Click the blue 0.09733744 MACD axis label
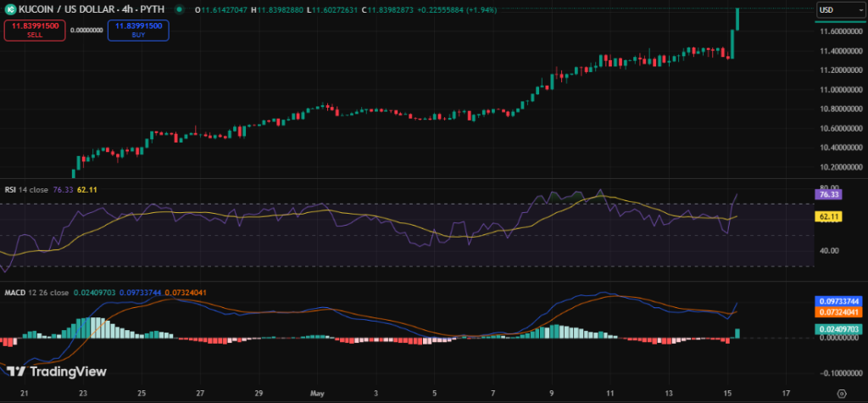868x403 pixels. 838,301
